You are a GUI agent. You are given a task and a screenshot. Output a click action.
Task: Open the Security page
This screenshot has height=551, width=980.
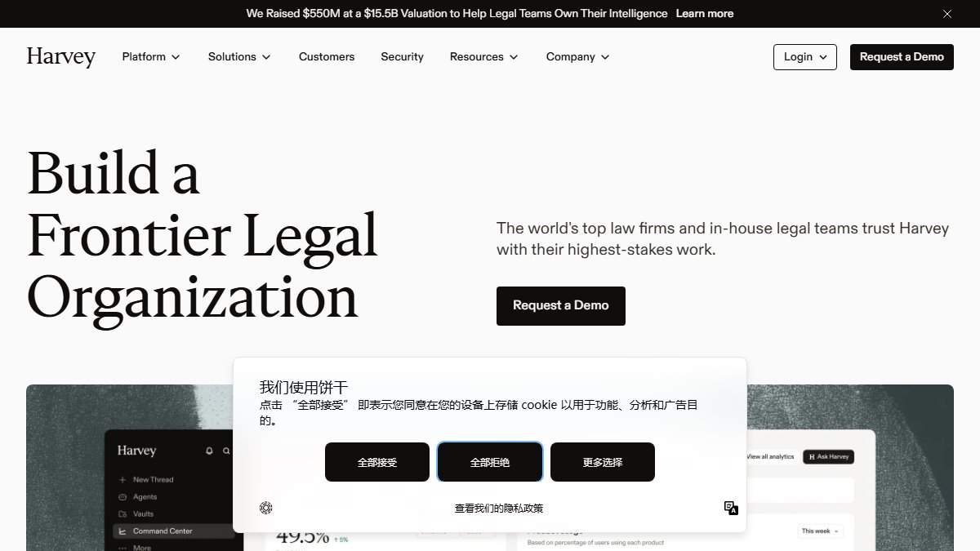[402, 57]
